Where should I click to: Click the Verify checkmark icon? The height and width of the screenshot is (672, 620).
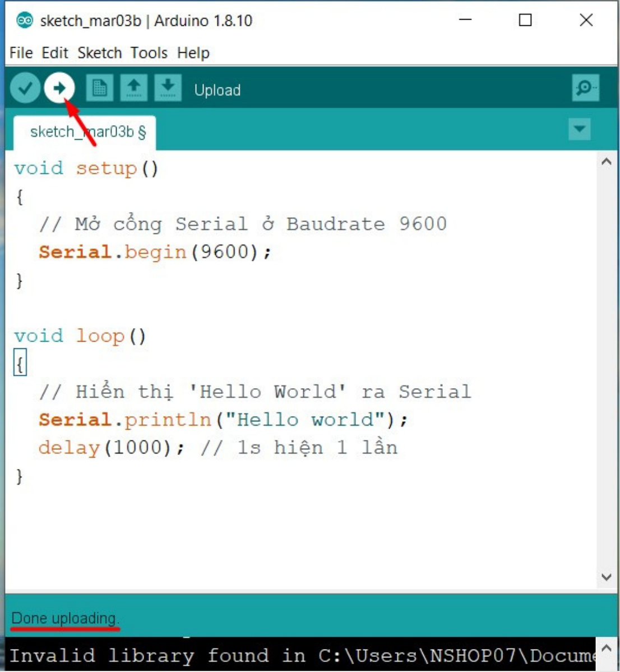[25, 88]
